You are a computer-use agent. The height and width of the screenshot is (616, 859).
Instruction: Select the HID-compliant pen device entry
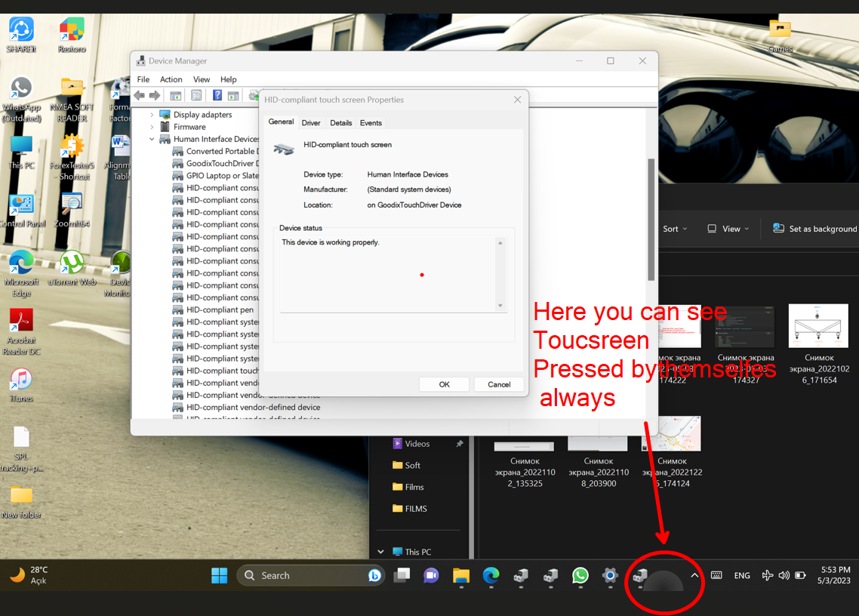point(220,310)
